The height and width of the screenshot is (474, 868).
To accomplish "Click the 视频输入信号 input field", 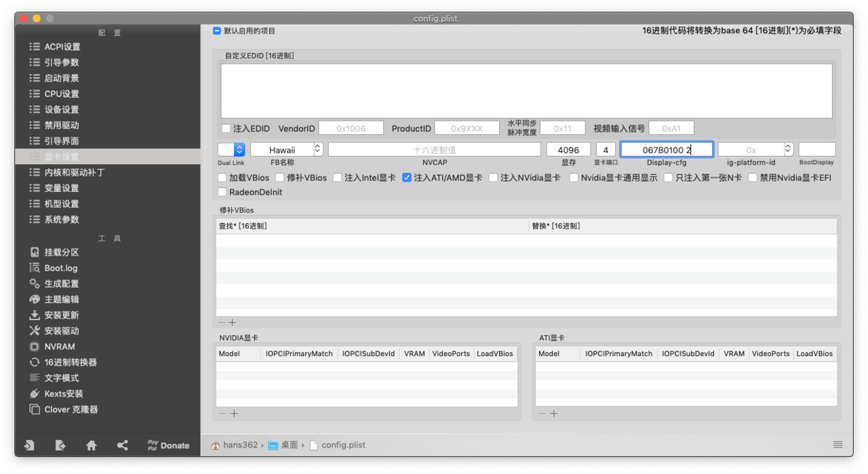I will coord(671,128).
